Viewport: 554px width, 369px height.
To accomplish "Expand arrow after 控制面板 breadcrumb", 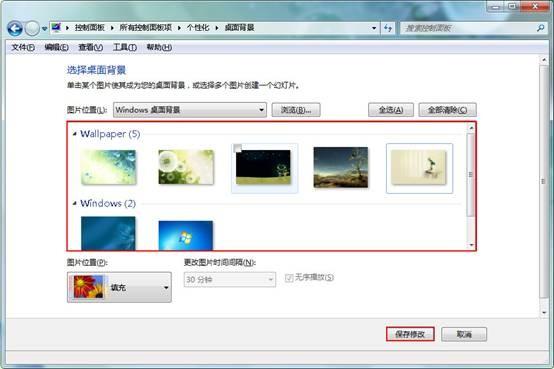I will pyautogui.click(x=112, y=28).
